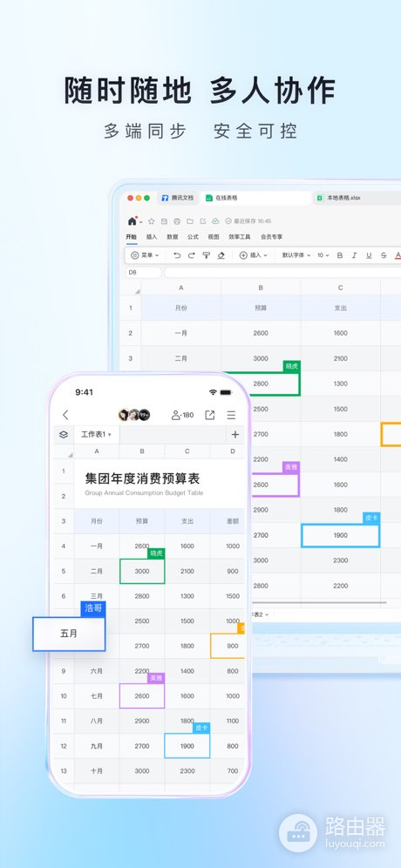Click the formula bar input on laptop
The image size is (401, 868).
tap(282, 273)
